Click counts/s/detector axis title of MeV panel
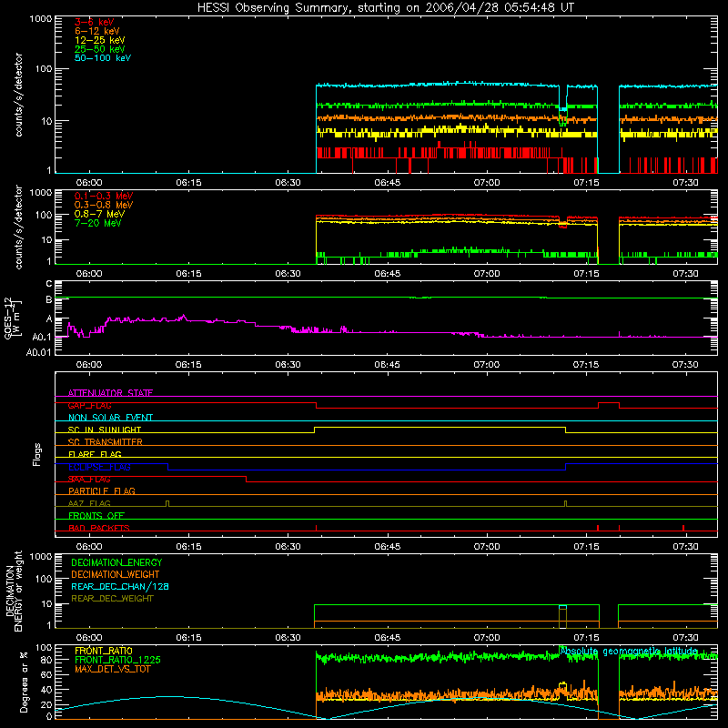Image resolution: width=728 pixels, height=728 pixels. pyautogui.click(x=18, y=227)
